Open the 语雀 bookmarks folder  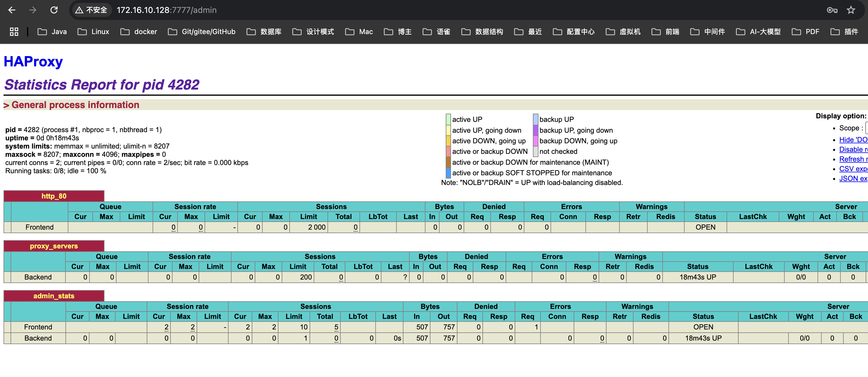click(436, 32)
